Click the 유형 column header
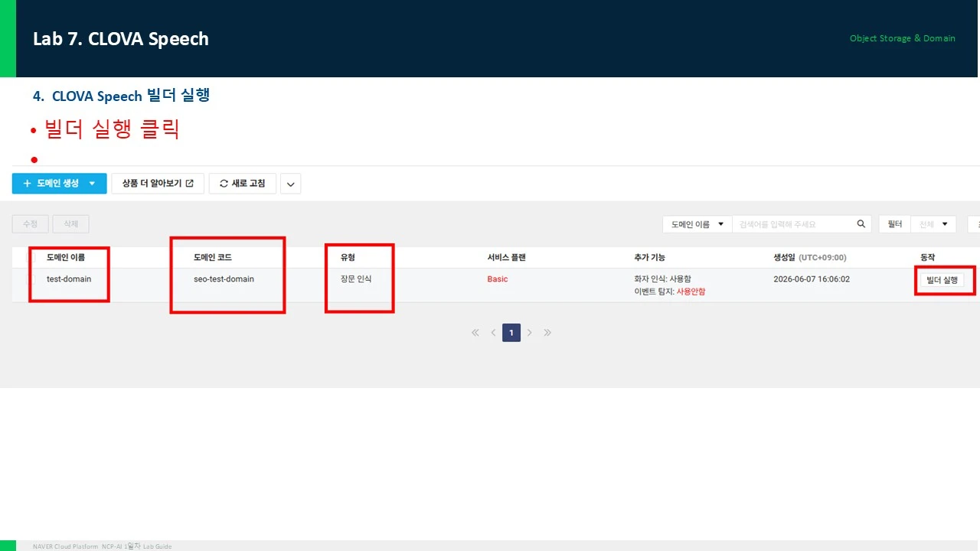980x551 pixels. pyautogui.click(x=348, y=258)
